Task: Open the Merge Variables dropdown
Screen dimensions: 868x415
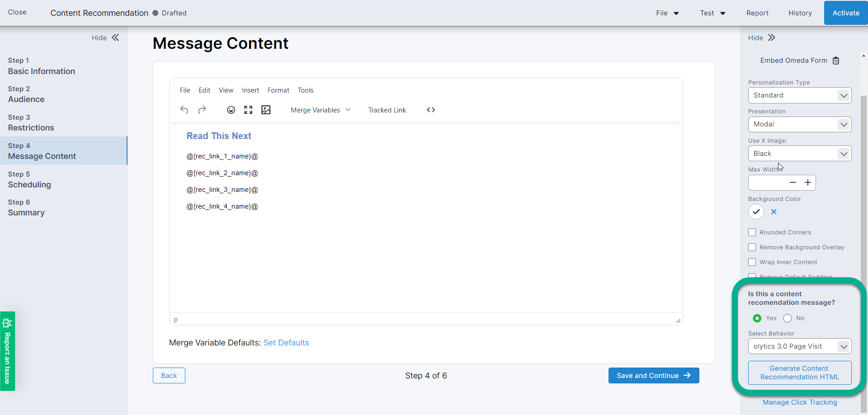Action: [320, 110]
